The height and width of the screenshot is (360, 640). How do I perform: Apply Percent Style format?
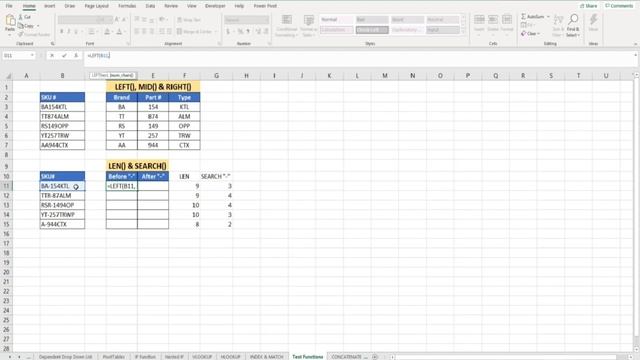(240, 31)
